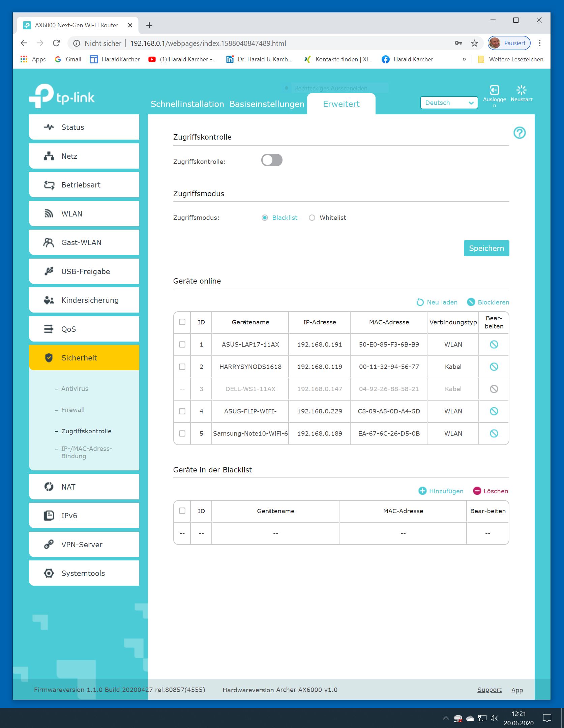564x728 pixels.
Task: Expand the NAT sidebar menu
Action: point(84,487)
